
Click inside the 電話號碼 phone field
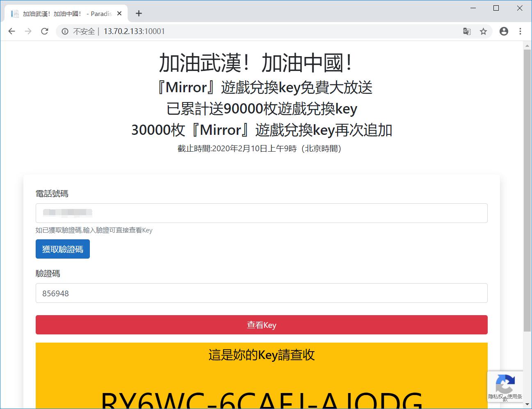click(261, 213)
